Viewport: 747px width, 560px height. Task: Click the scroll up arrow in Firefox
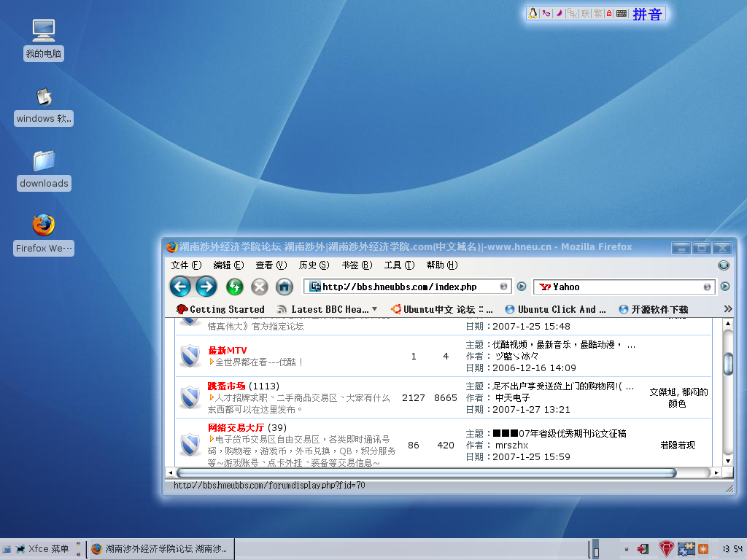point(727,324)
